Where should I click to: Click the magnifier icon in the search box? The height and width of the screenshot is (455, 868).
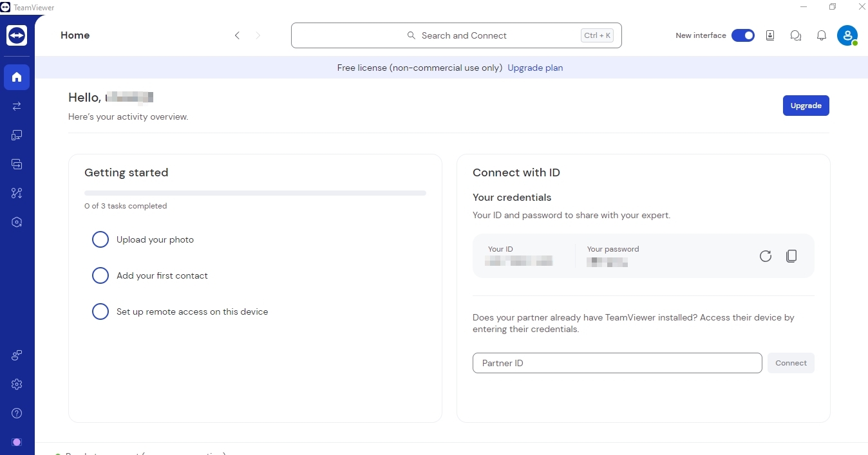[x=411, y=35]
